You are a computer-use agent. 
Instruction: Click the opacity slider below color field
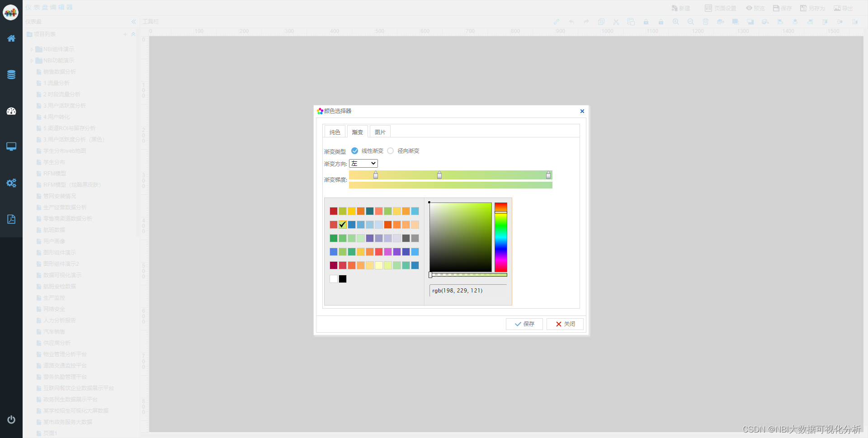pos(468,275)
